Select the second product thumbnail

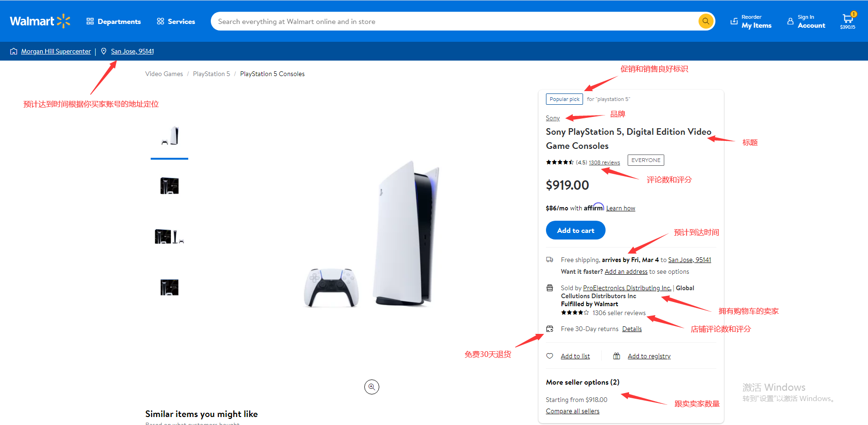pyautogui.click(x=169, y=186)
